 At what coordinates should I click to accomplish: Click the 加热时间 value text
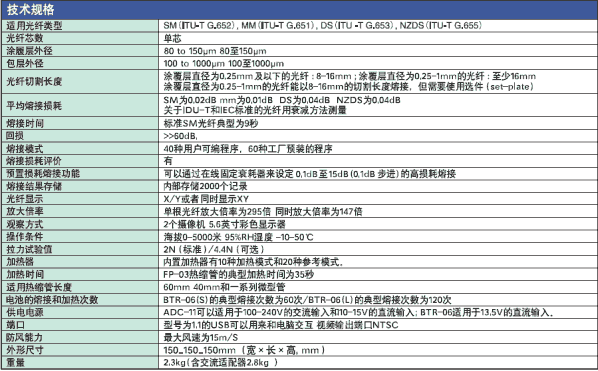[239, 275]
